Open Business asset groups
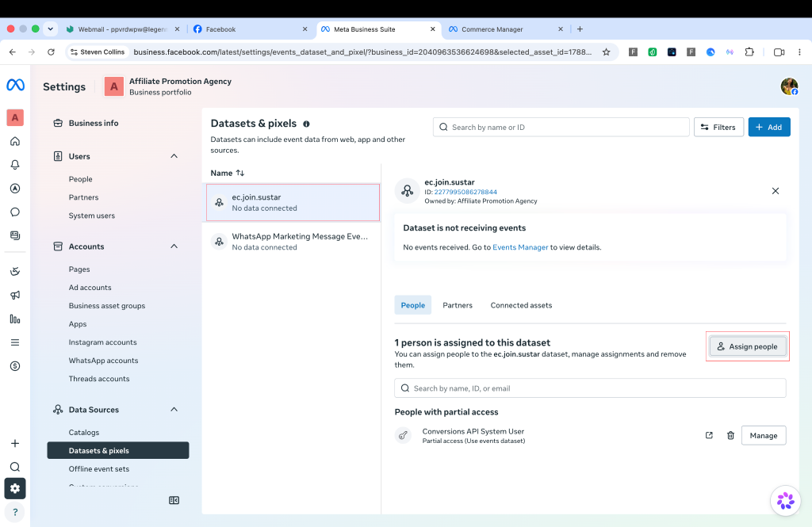812x527 pixels. pyautogui.click(x=107, y=305)
